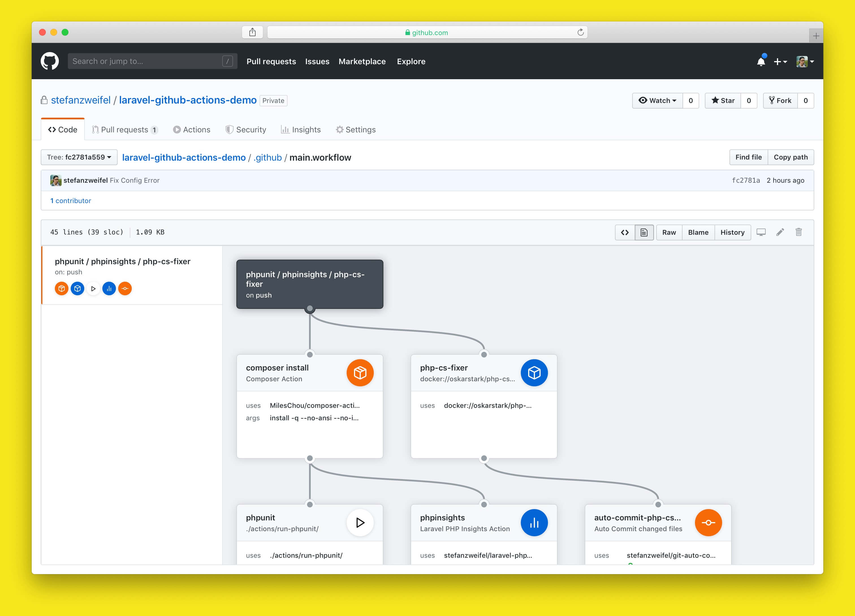
Task: Open the plus sign create-new dropdown
Action: [x=780, y=61]
